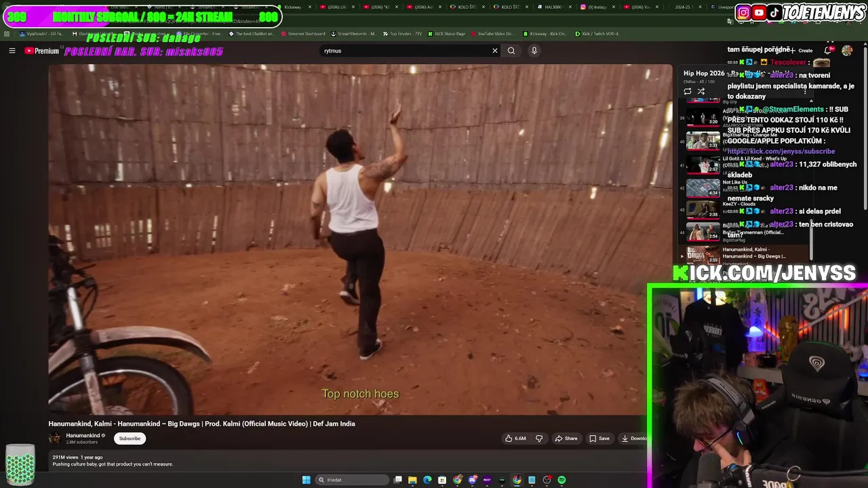Screen dimensions: 868x488
Task: Open 'YouTube Video Do...' bookmark
Action: tap(492, 34)
